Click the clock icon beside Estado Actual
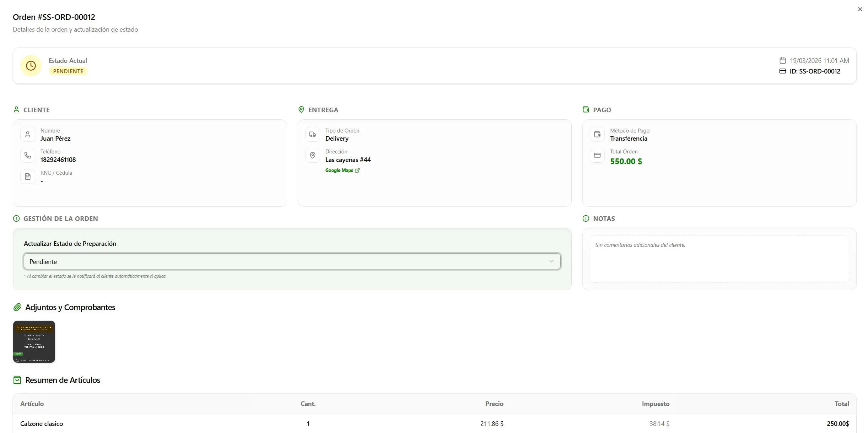Viewport: 868px width, 433px height. (x=31, y=65)
